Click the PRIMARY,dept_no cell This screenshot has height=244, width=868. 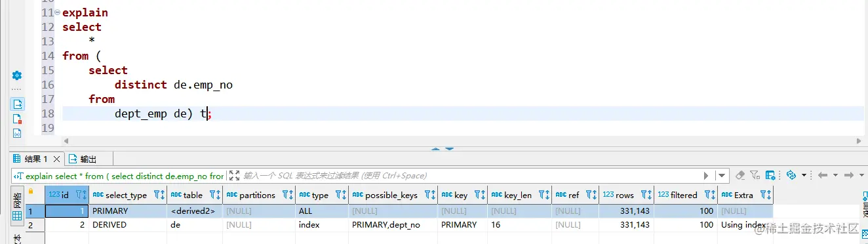[x=393, y=224]
